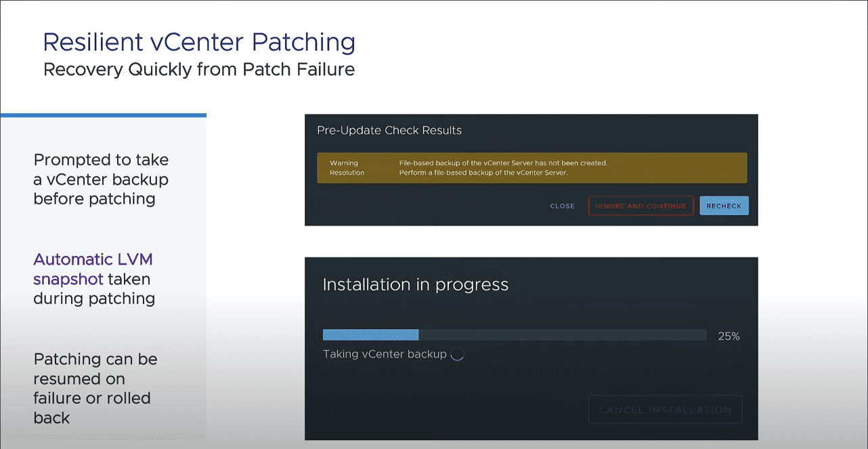Viewport: 868px width, 449px height.
Task: Click the 'Pre-Update Check Results' title
Action: click(x=389, y=130)
